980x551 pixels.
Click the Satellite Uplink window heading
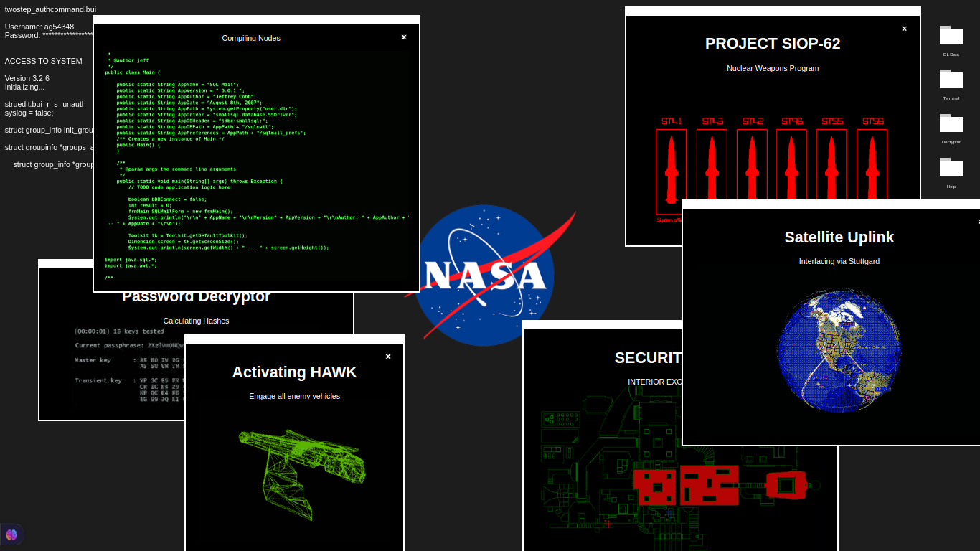839,237
